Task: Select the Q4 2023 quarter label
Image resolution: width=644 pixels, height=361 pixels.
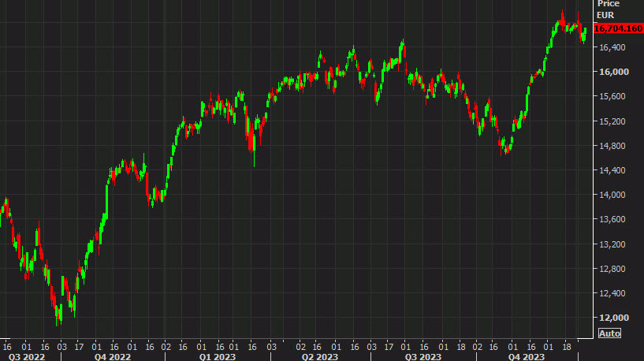Action: (x=526, y=356)
